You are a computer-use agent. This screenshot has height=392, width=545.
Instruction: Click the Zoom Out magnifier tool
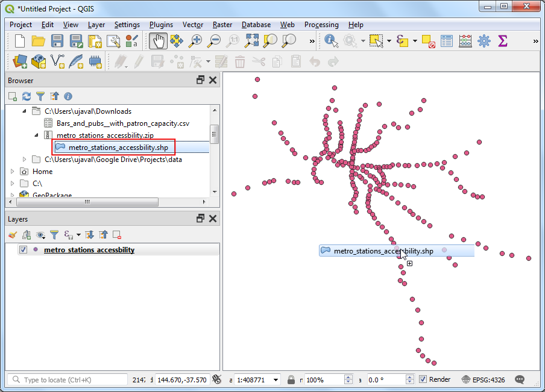pyautogui.click(x=214, y=41)
